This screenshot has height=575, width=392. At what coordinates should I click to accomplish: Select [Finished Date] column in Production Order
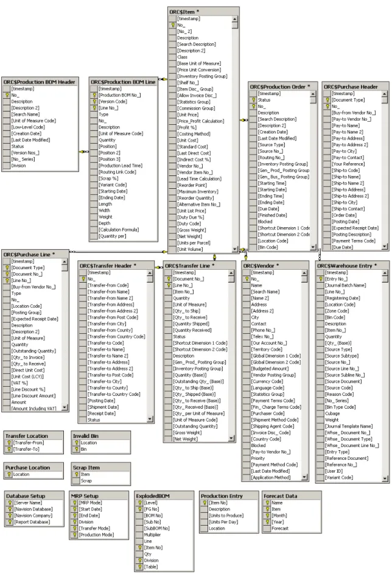click(272, 215)
